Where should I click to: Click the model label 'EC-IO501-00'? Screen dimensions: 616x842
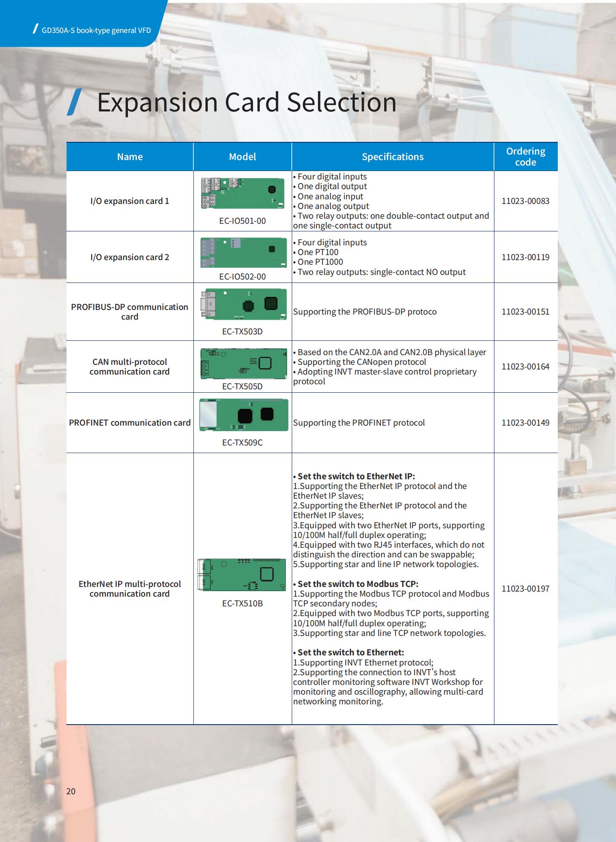click(242, 221)
